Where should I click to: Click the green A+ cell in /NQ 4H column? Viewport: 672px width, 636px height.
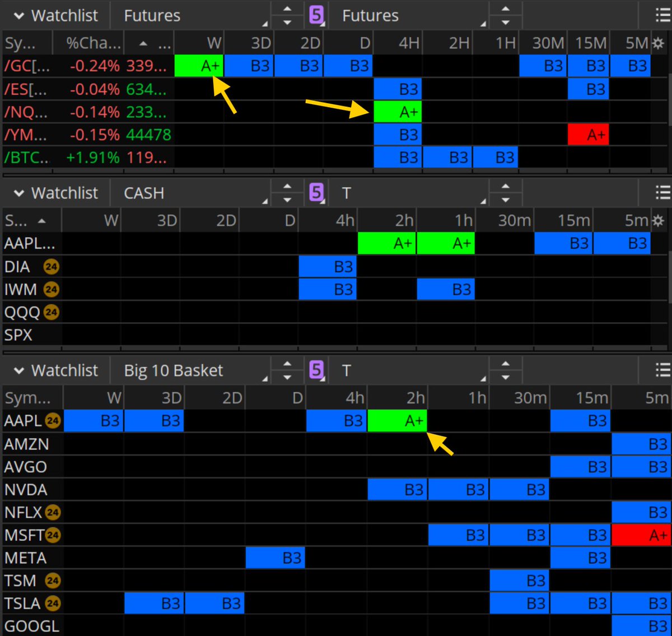398,112
